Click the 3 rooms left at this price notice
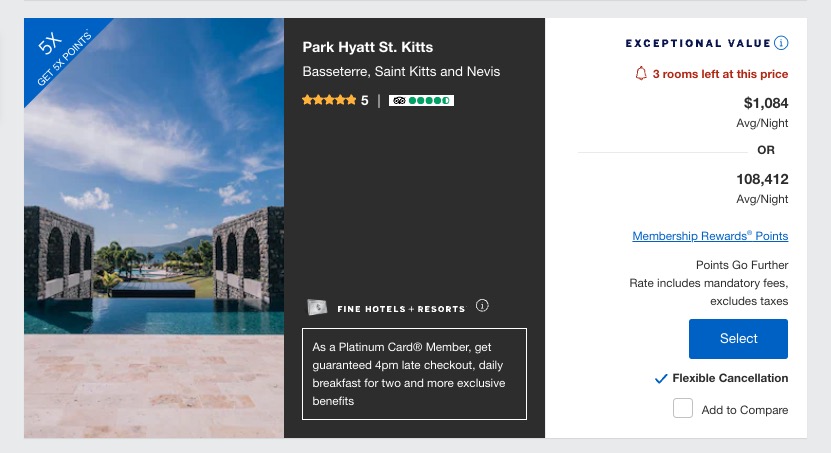831x453 pixels. [720, 74]
